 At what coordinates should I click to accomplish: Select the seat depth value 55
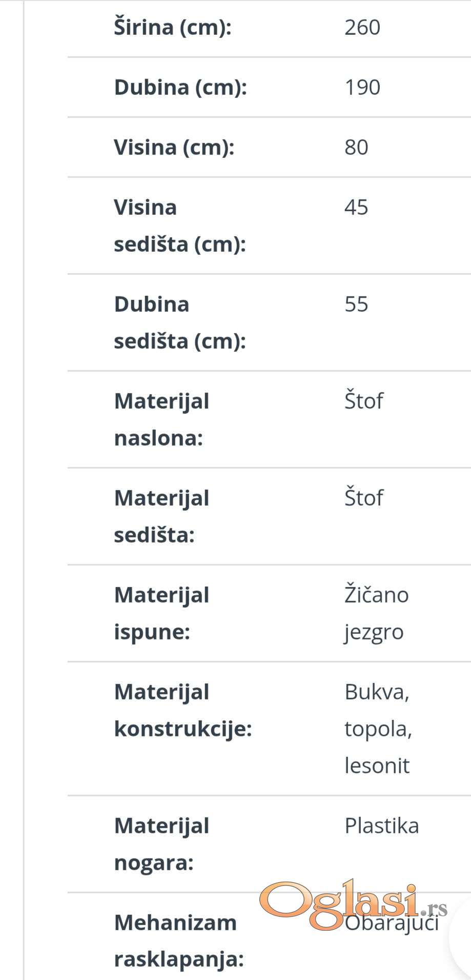[356, 304]
